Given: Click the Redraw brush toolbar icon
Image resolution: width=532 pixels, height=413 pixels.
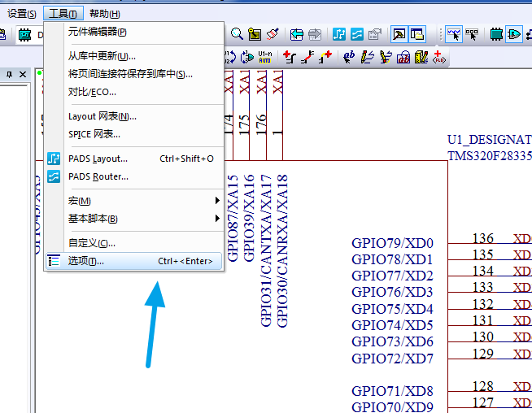Looking at the screenshot, I should coord(273,34).
